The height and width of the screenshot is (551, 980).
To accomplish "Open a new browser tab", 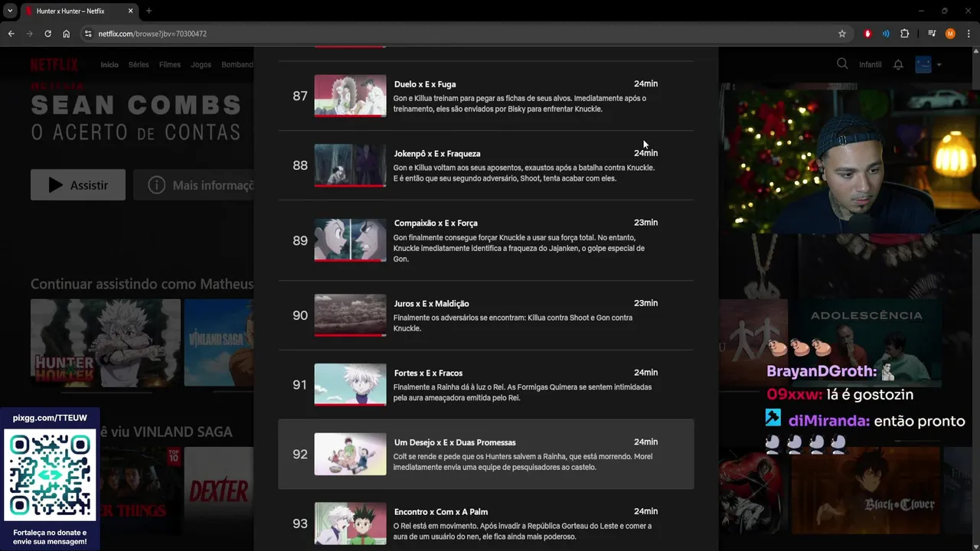I will pyautogui.click(x=149, y=11).
